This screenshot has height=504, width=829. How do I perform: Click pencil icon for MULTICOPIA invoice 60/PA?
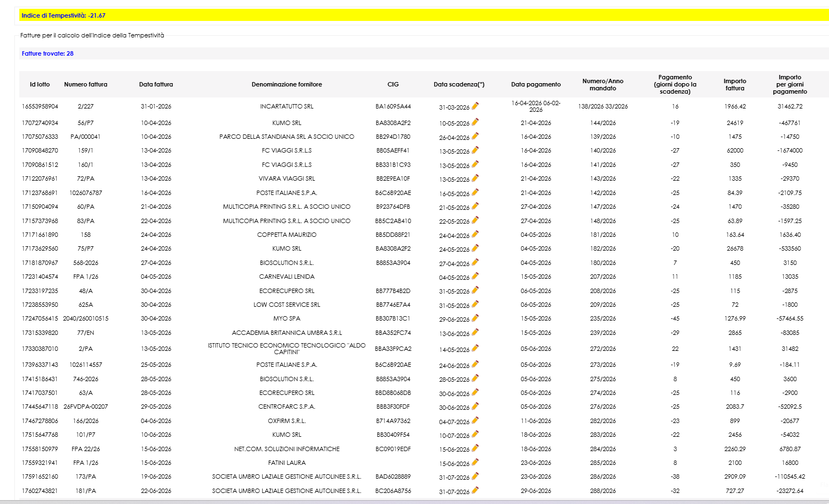(x=475, y=206)
